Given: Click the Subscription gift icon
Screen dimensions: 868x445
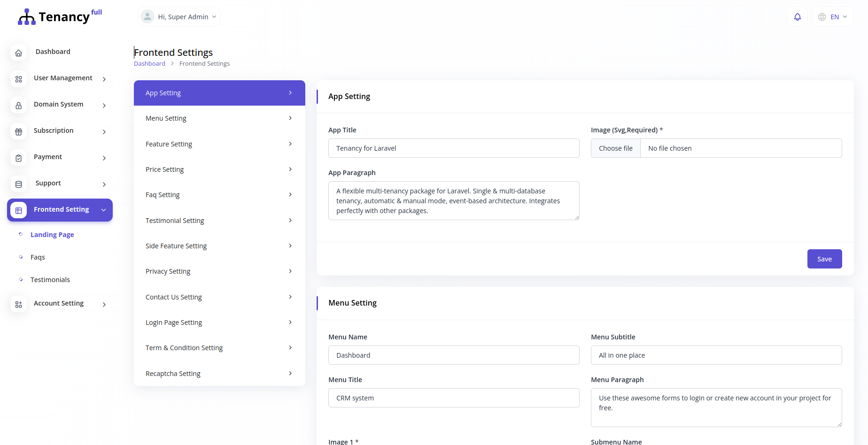Looking at the screenshot, I should click(19, 132).
